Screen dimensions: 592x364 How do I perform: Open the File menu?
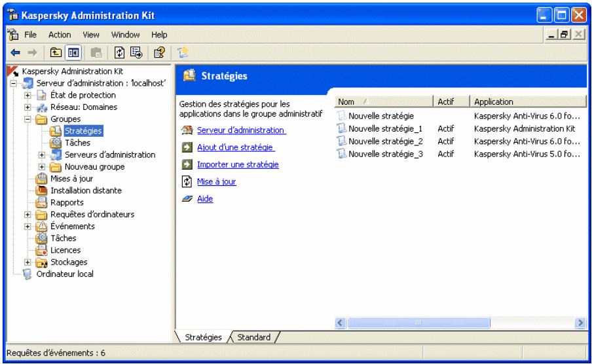click(x=30, y=35)
